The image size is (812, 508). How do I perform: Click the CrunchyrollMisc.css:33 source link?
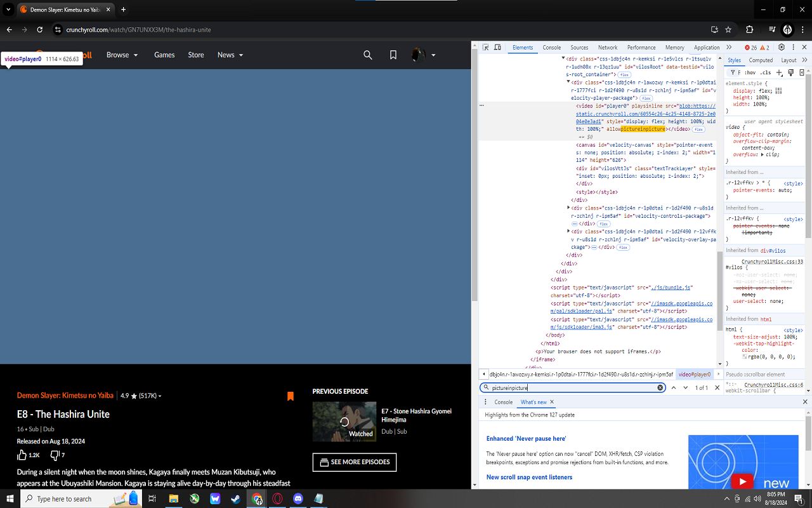772,262
